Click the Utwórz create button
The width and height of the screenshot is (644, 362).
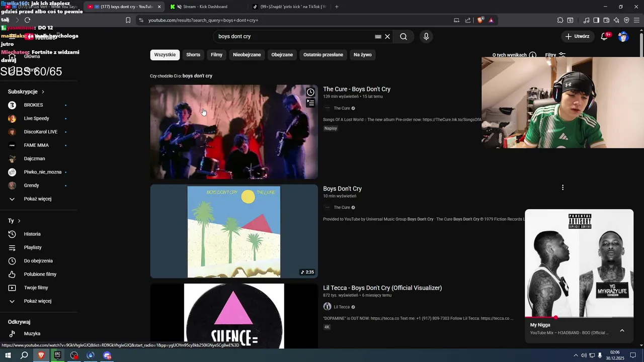pyautogui.click(x=577, y=37)
